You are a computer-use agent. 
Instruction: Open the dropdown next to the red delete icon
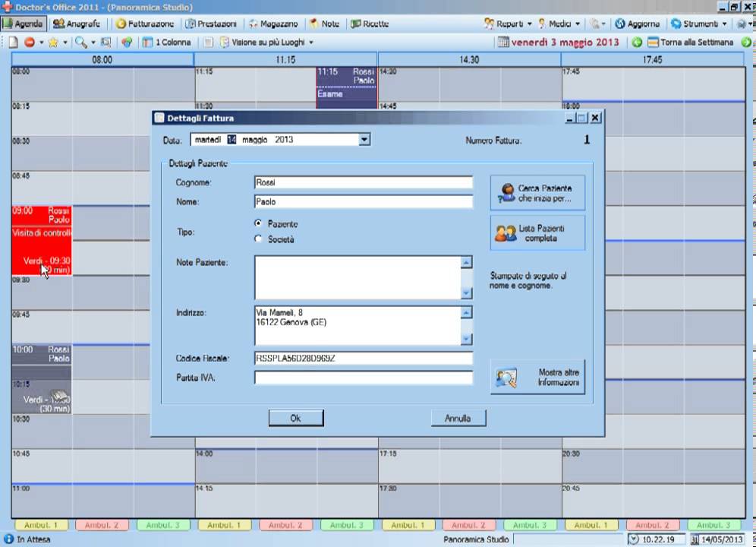click(42, 43)
